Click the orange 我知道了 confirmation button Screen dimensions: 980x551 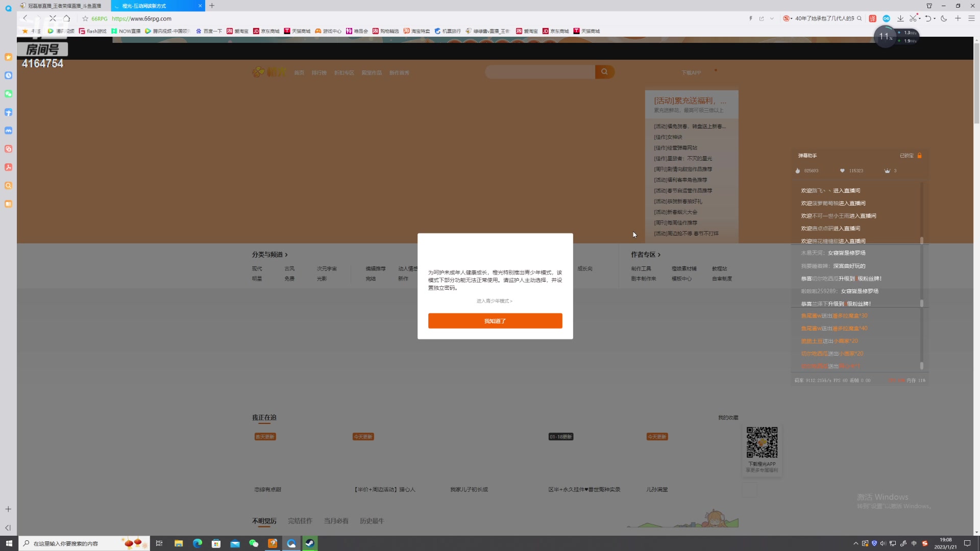[x=495, y=321]
